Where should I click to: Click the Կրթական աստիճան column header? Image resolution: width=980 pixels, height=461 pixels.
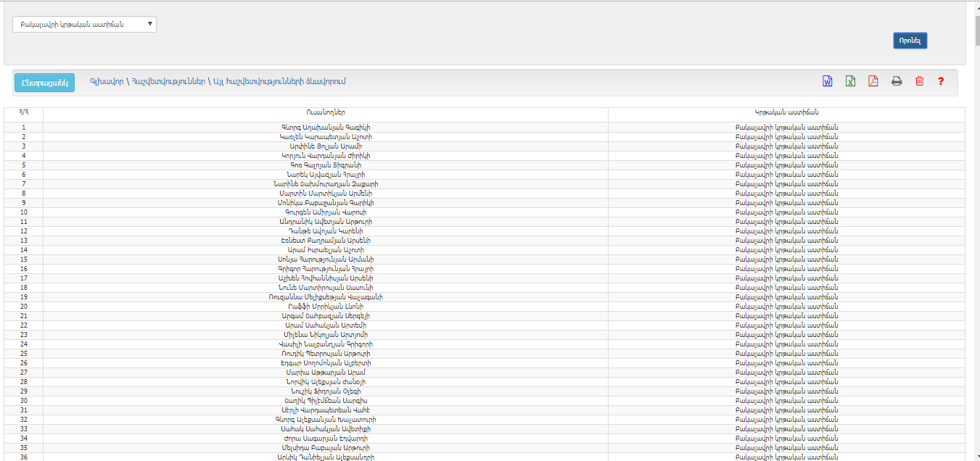pos(786,112)
